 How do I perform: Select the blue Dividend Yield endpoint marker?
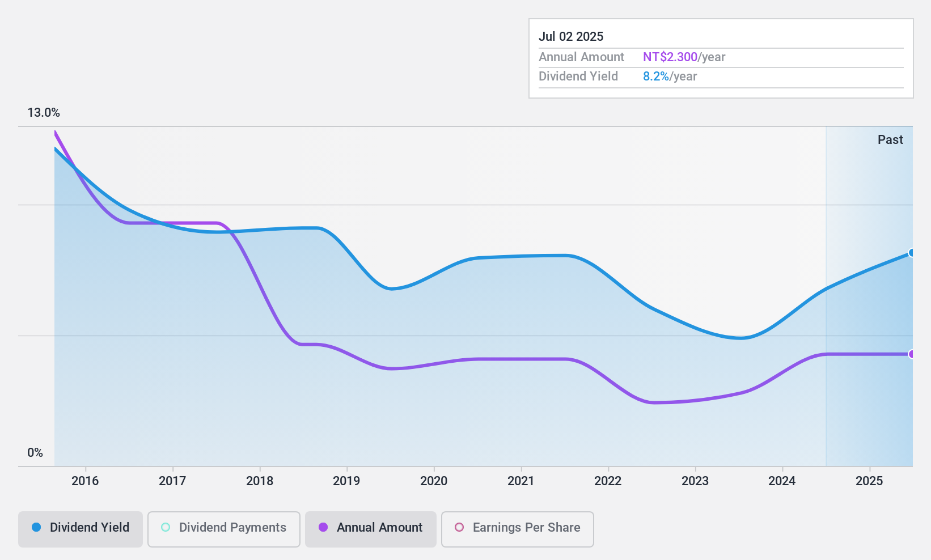pos(912,253)
